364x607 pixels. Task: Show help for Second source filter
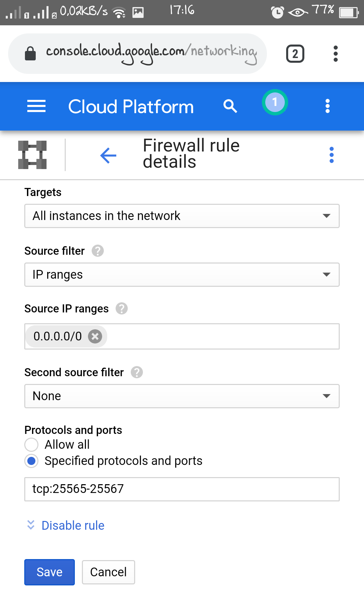tap(137, 373)
